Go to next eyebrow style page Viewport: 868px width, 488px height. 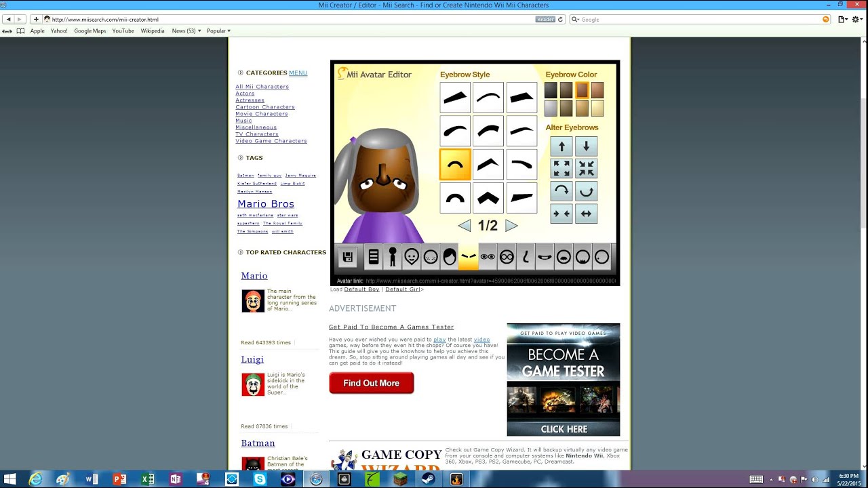[x=511, y=226]
